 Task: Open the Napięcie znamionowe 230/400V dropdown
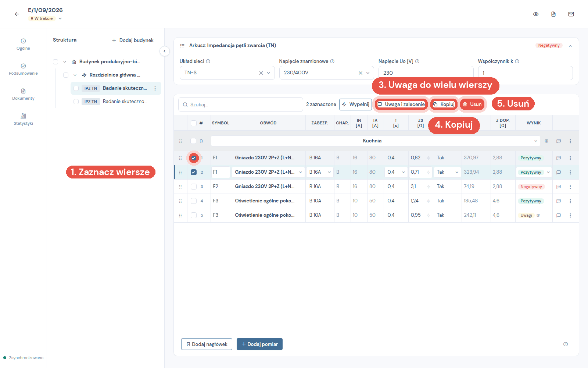click(x=368, y=73)
